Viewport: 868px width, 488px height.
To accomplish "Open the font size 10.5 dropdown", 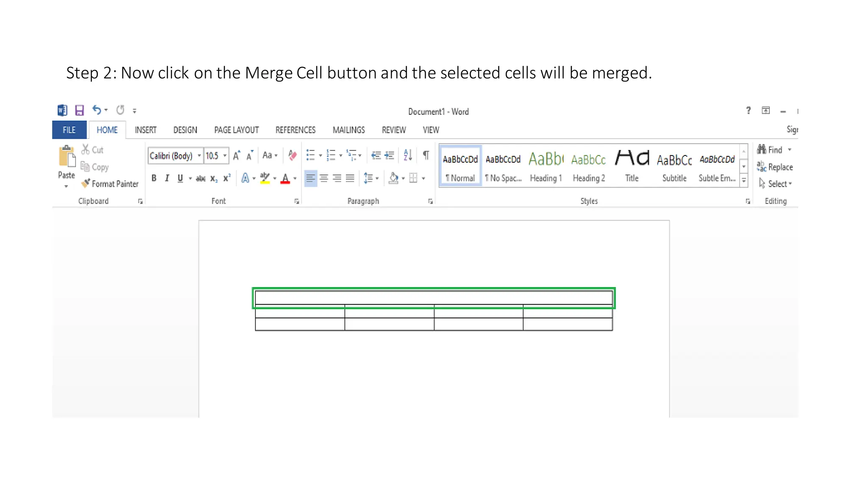I will [225, 156].
